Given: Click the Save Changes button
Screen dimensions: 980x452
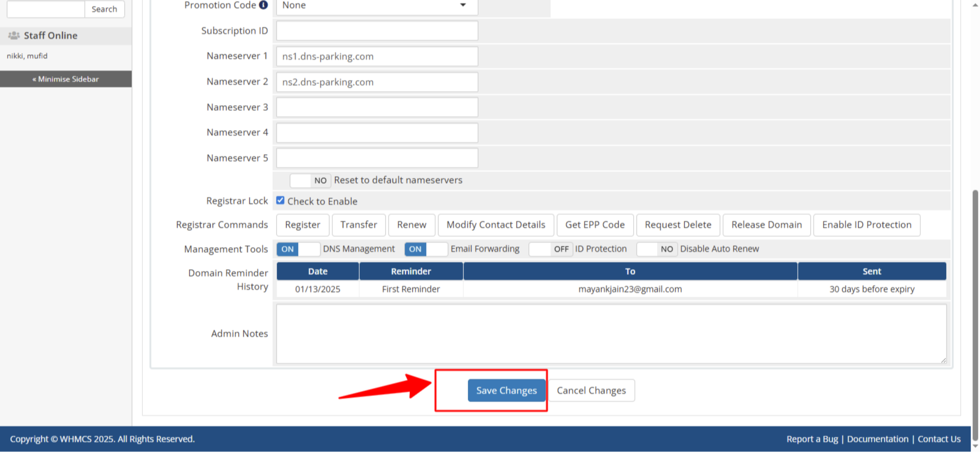Looking at the screenshot, I should 506,390.
